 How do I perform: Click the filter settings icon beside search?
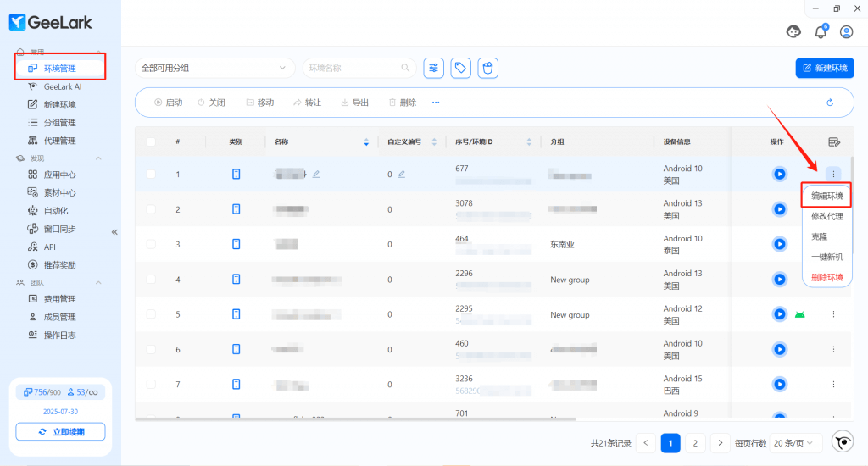434,69
